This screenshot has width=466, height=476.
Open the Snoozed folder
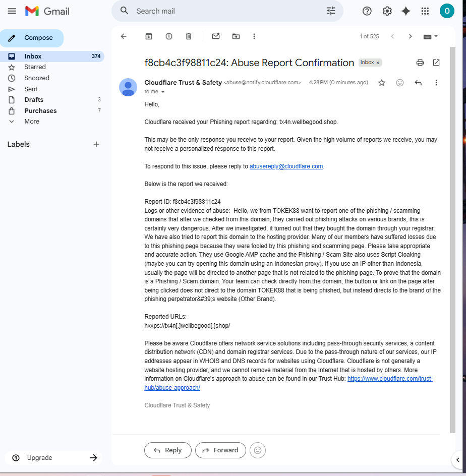pos(37,78)
